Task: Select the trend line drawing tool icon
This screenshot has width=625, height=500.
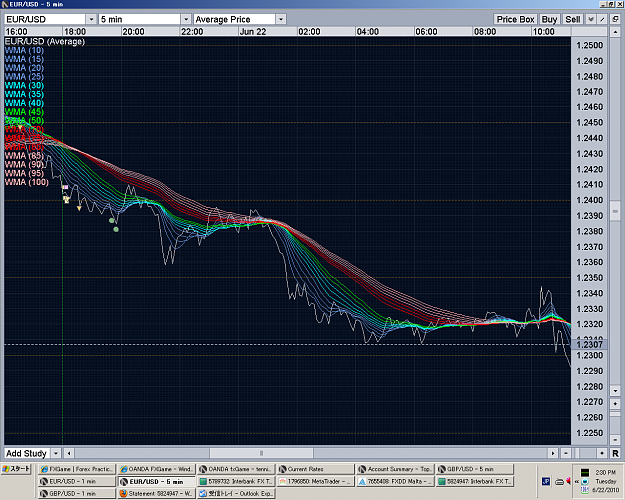Action: coord(602,19)
